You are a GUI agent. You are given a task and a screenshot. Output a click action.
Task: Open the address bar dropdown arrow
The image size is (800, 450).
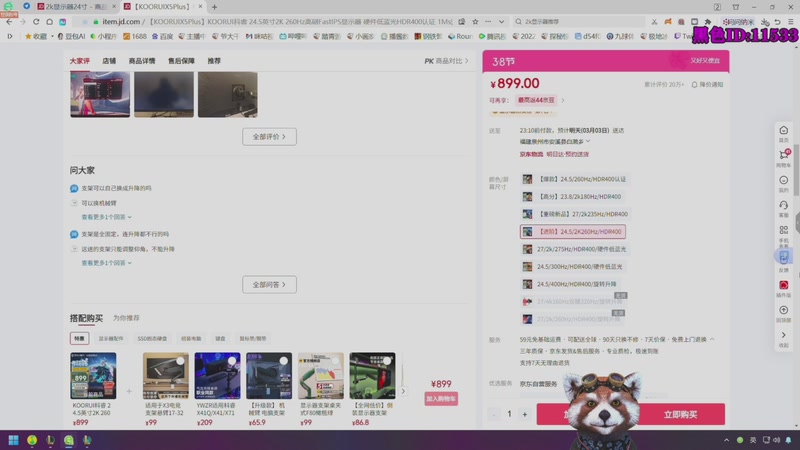click(x=502, y=22)
